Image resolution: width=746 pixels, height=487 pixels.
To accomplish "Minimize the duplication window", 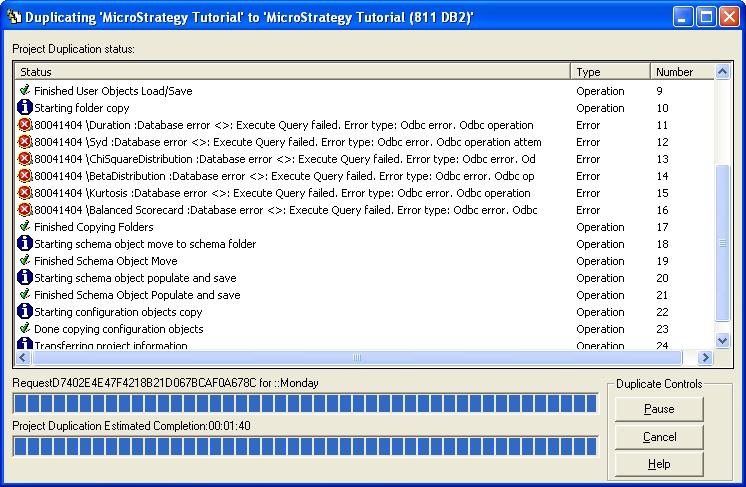I will click(x=683, y=17).
